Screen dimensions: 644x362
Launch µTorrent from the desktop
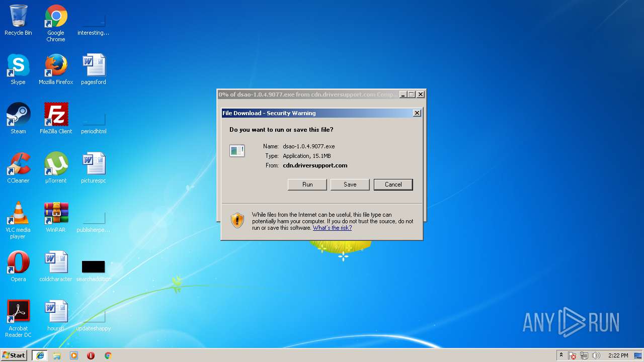pyautogui.click(x=56, y=168)
